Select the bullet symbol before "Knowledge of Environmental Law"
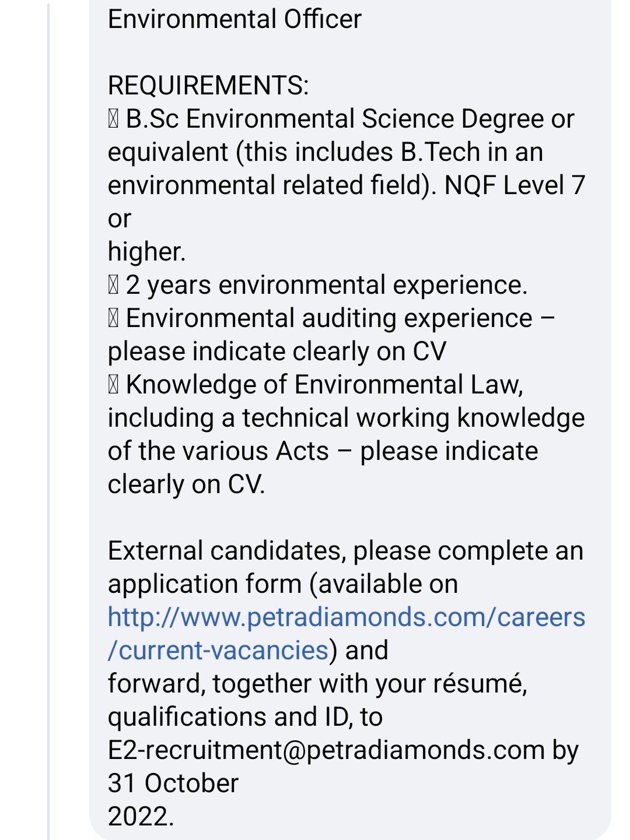 tap(113, 385)
